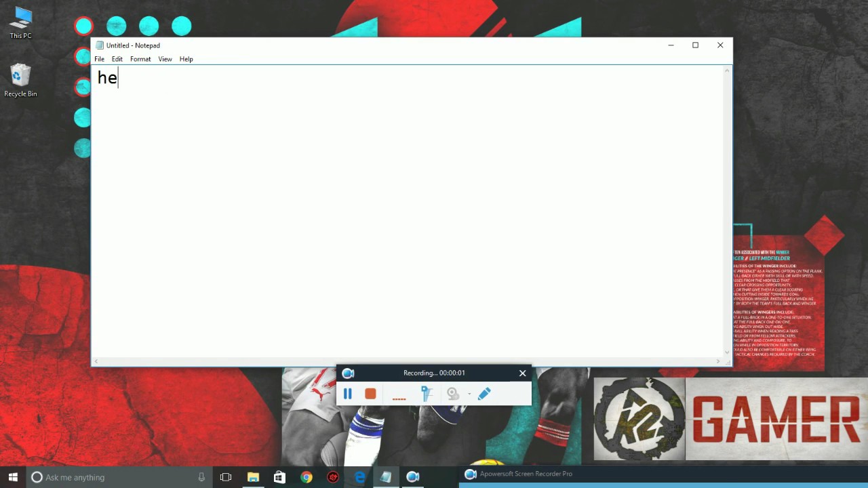This screenshot has height=488, width=868.
Task: Click the Cortana microphone icon
Action: tap(201, 477)
